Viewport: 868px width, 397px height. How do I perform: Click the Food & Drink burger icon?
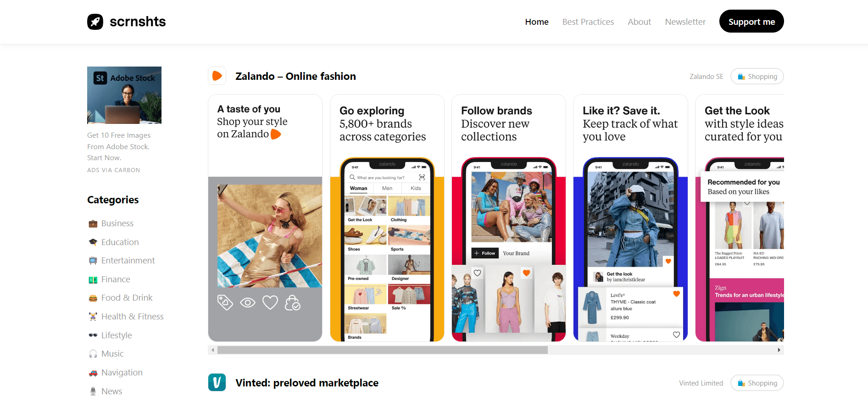point(93,298)
